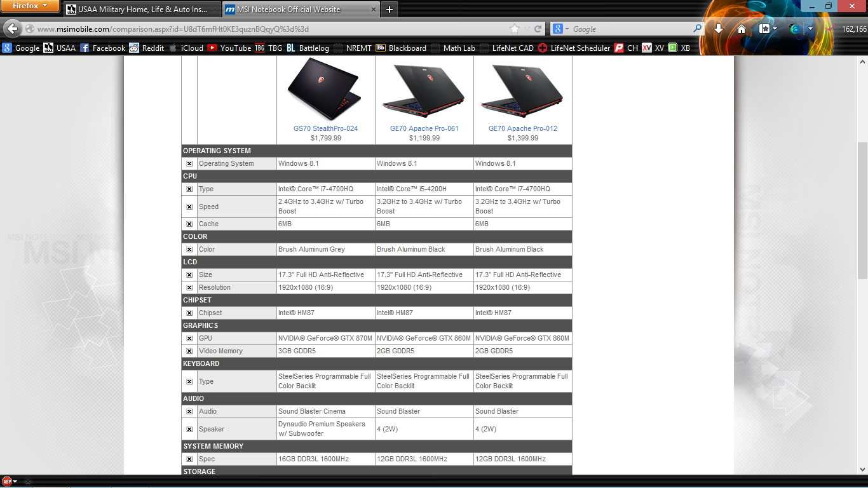Click the $1,799.99 price text
Image resolution: width=868 pixels, height=488 pixels.
click(325, 138)
